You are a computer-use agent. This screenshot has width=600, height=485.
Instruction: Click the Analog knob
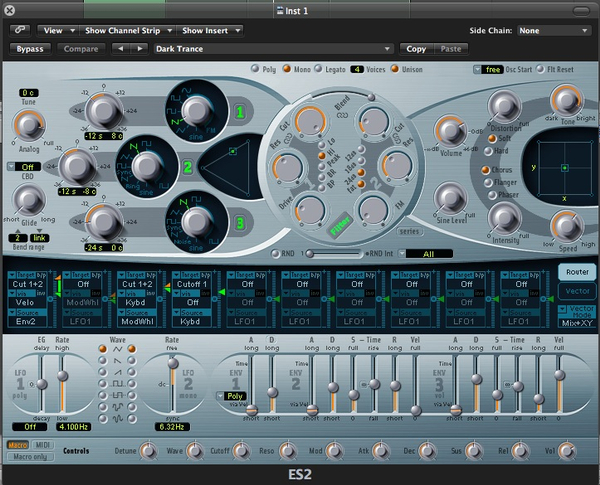point(29,126)
